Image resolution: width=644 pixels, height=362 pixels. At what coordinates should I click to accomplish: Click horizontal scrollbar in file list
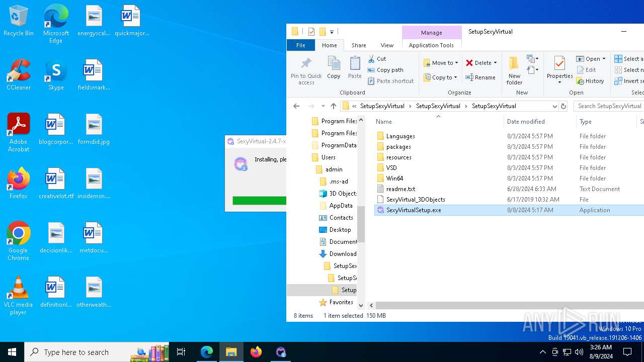click(509, 305)
